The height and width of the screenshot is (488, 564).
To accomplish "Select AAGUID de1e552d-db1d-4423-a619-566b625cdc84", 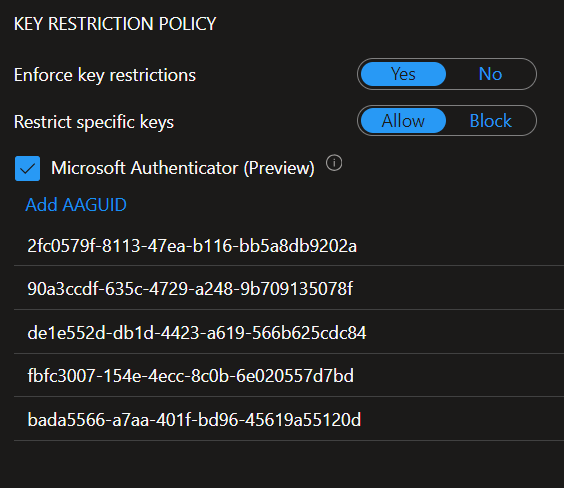I will pos(289,332).
